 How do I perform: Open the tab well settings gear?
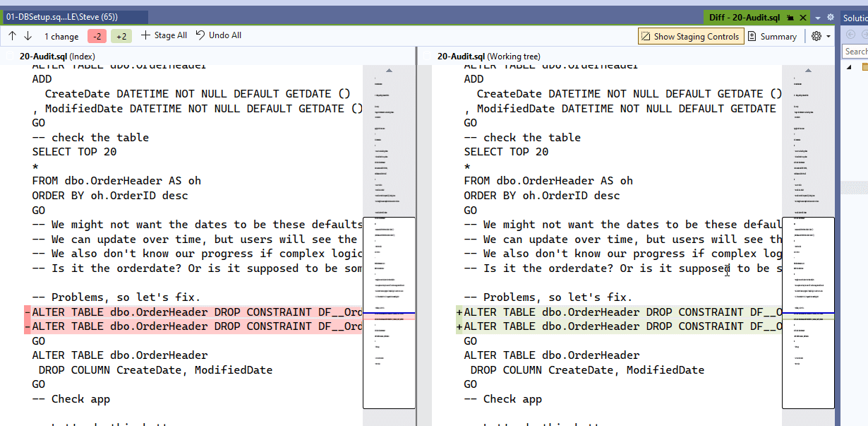[831, 17]
